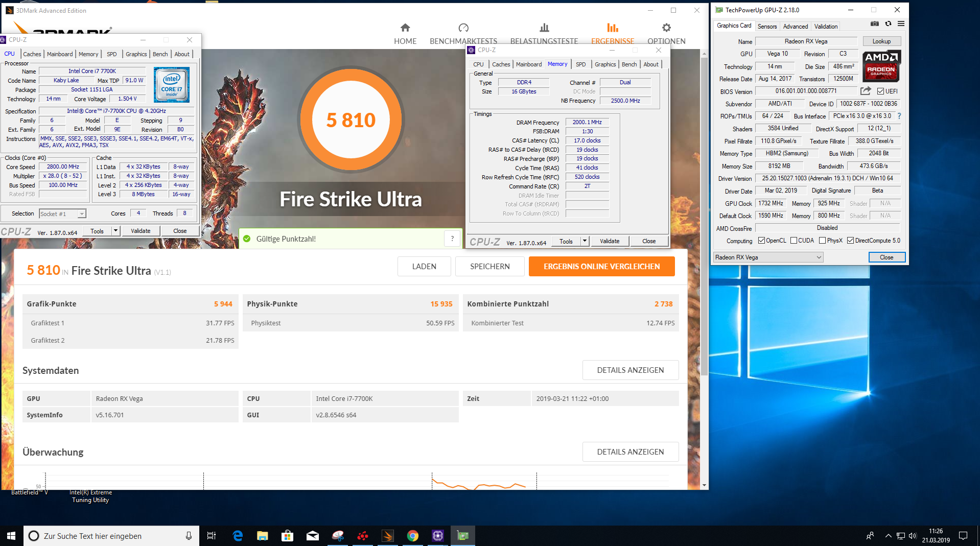This screenshot has height=546, width=980.
Task: Open File Explorer from the taskbar
Action: [x=263, y=536]
